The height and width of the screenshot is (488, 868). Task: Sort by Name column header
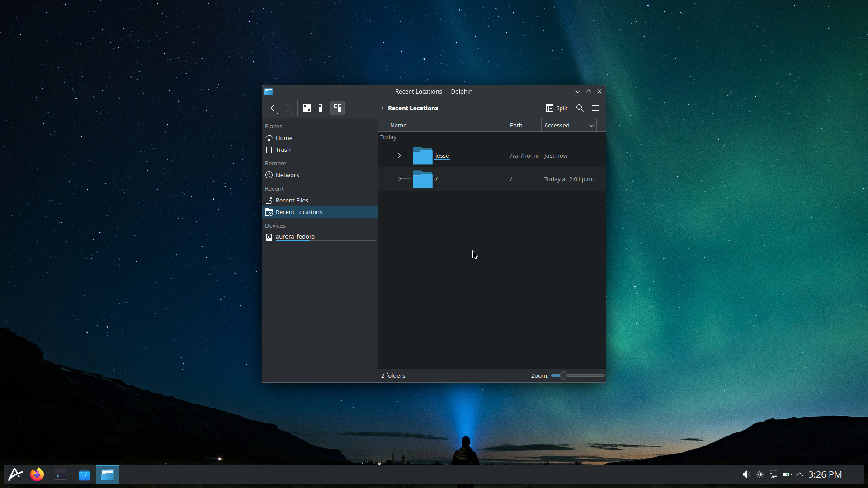447,125
